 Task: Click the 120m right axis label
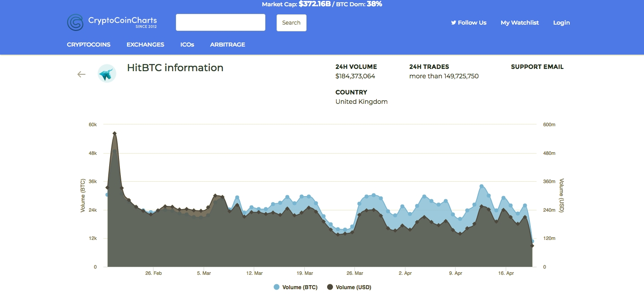pyautogui.click(x=549, y=239)
